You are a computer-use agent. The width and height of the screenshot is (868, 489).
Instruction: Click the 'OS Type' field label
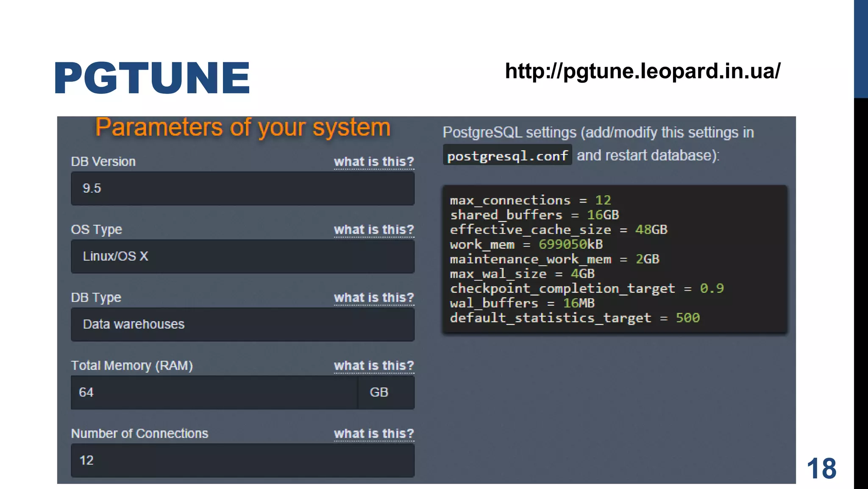pyautogui.click(x=97, y=230)
